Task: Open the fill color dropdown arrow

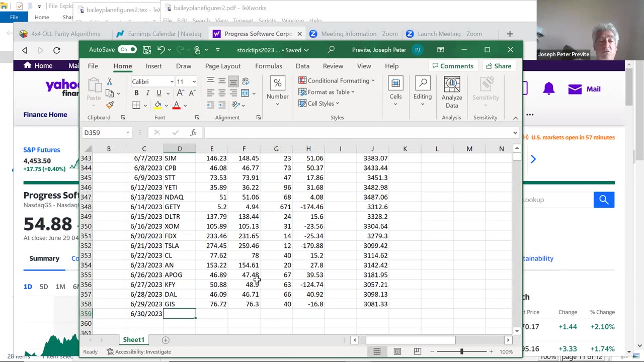Action: point(167,106)
